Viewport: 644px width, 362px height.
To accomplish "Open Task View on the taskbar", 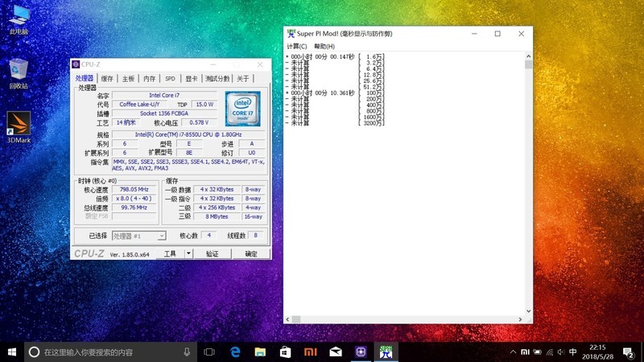I will (209, 352).
